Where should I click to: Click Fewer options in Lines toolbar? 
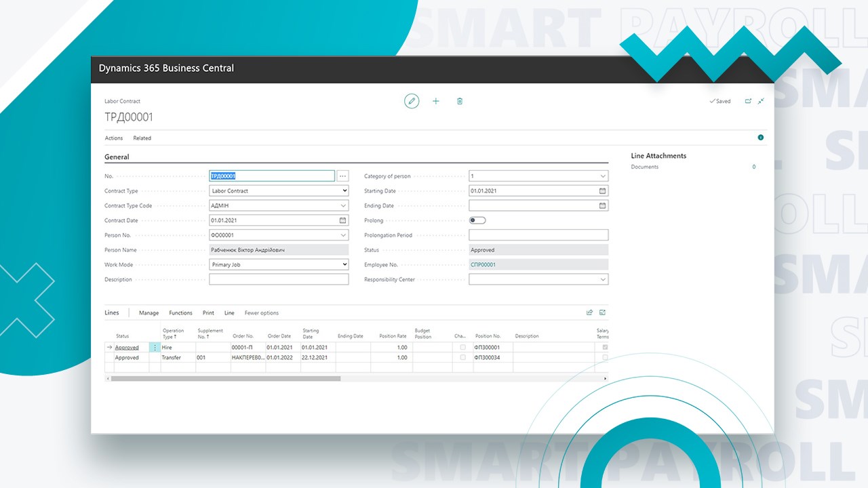[262, 313]
